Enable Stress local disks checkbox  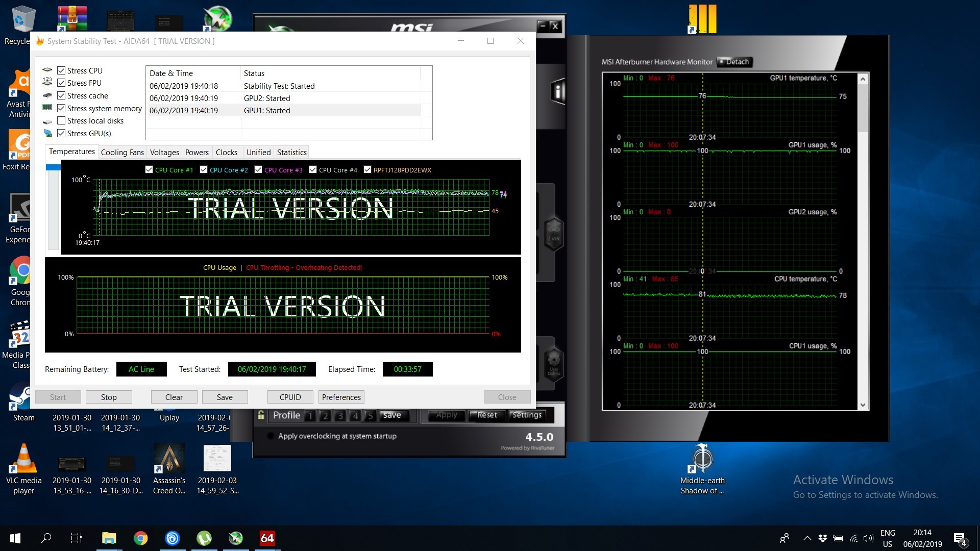61,120
